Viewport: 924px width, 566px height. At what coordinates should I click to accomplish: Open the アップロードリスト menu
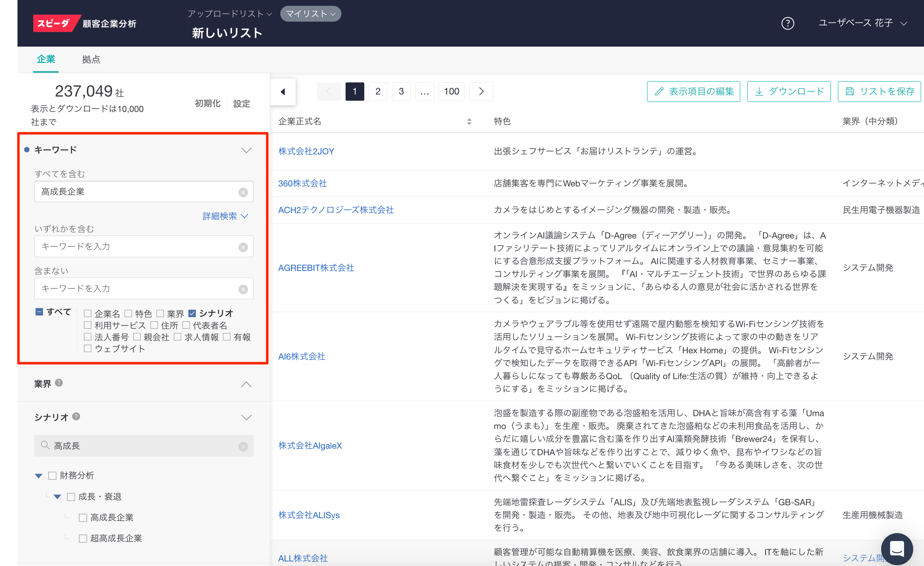pos(230,14)
